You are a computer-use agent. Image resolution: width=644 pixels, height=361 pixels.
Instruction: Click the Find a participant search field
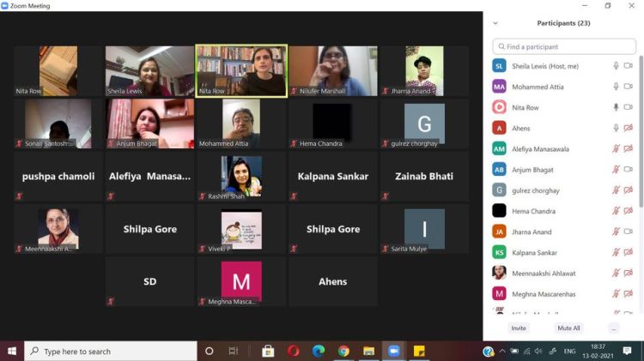564,46
